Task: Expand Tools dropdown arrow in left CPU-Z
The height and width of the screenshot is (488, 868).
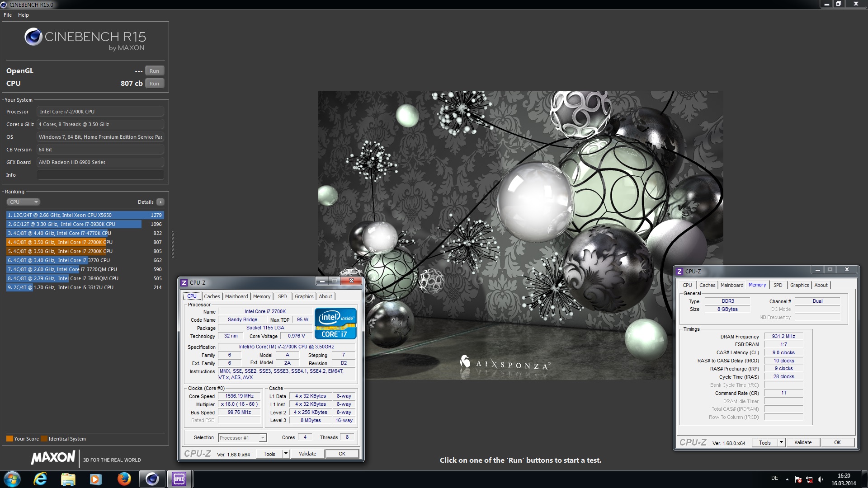Action: (x=286, y=454)
